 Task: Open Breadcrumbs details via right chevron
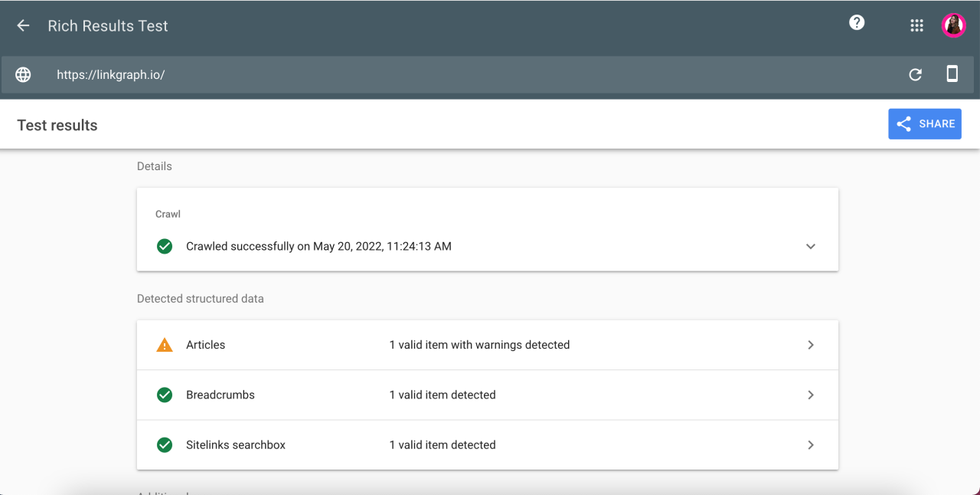tap(811, 395)
